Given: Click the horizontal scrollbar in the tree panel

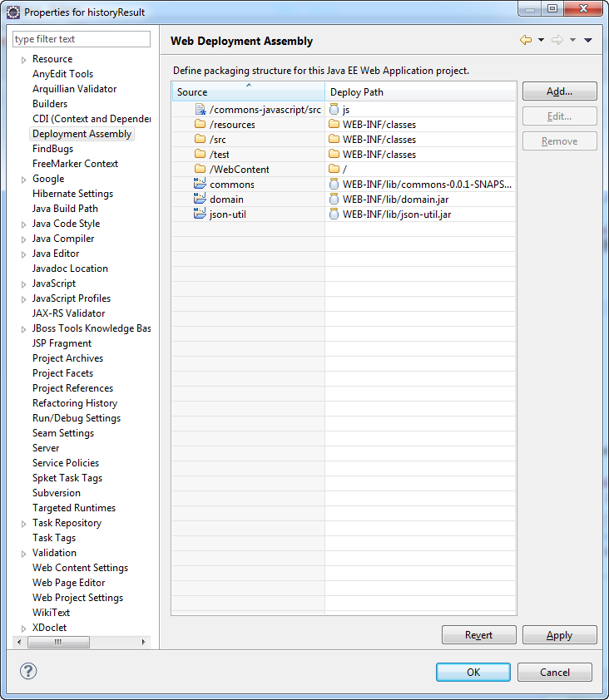Looking at the screenshot, I should click(58, 642).
